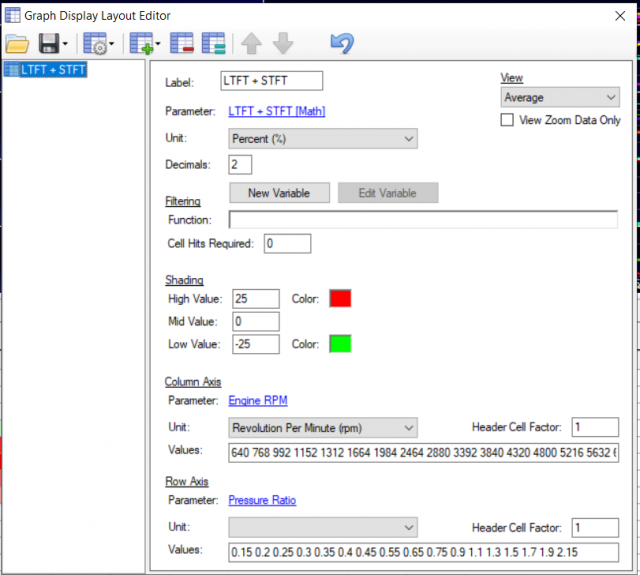
Task: Enable View Zoom Data Only checkbox
Action: click(x=508, y=120)
